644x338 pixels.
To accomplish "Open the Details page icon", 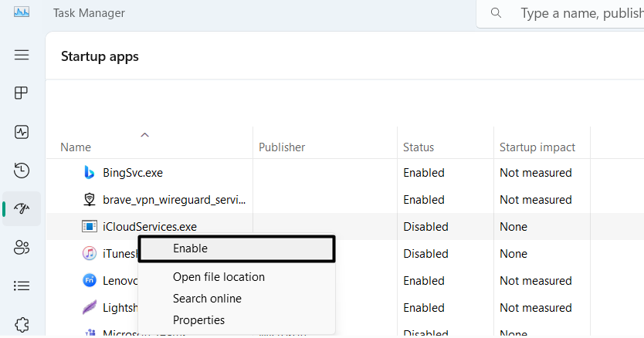I will click(x=22, y=286).
